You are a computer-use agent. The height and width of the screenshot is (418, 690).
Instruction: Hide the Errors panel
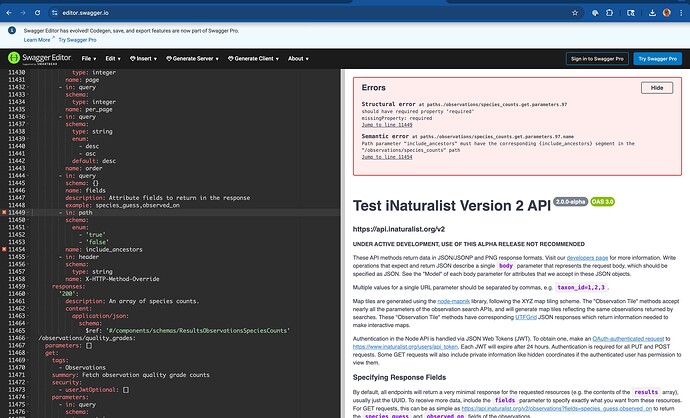click(x=657, y=88)
